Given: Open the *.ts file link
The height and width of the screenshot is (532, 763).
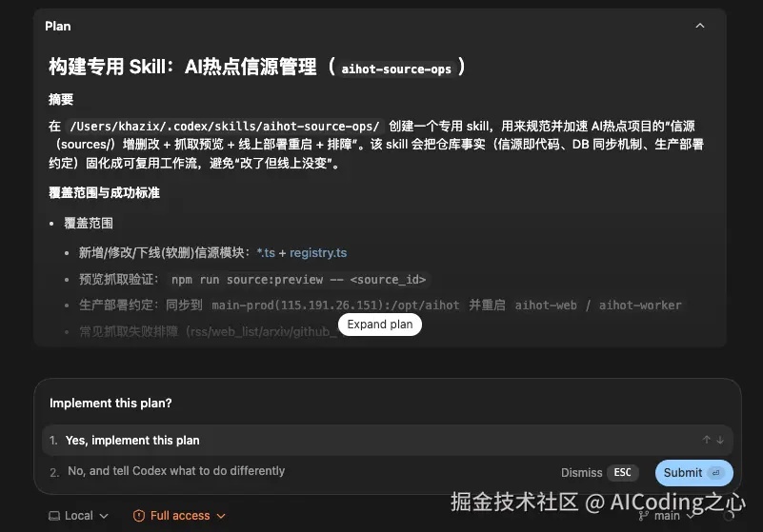Looking at the screenshot, I should [266, 253].
